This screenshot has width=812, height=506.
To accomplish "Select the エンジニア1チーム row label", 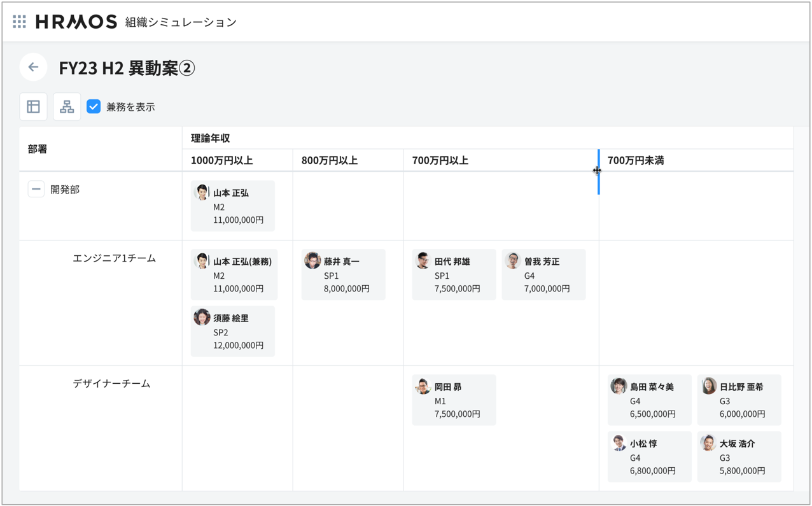I will (x=114, y=258).
